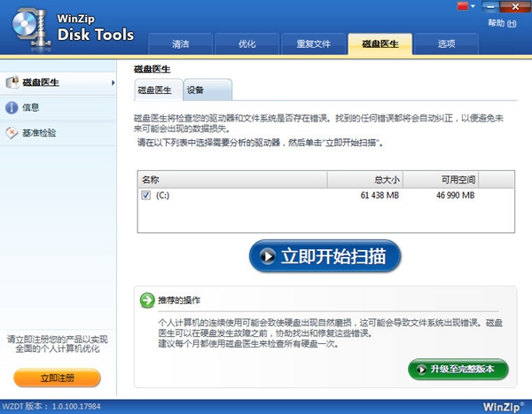Start scan with 立即开始扫描 button
This screenshot has width=532, height=414.
point(325,256)
